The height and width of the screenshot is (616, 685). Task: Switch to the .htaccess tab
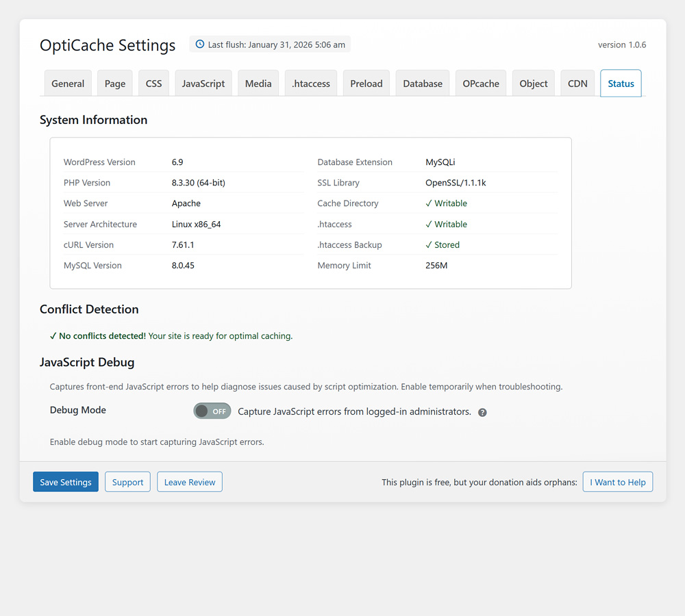click(x=311, y=84)
